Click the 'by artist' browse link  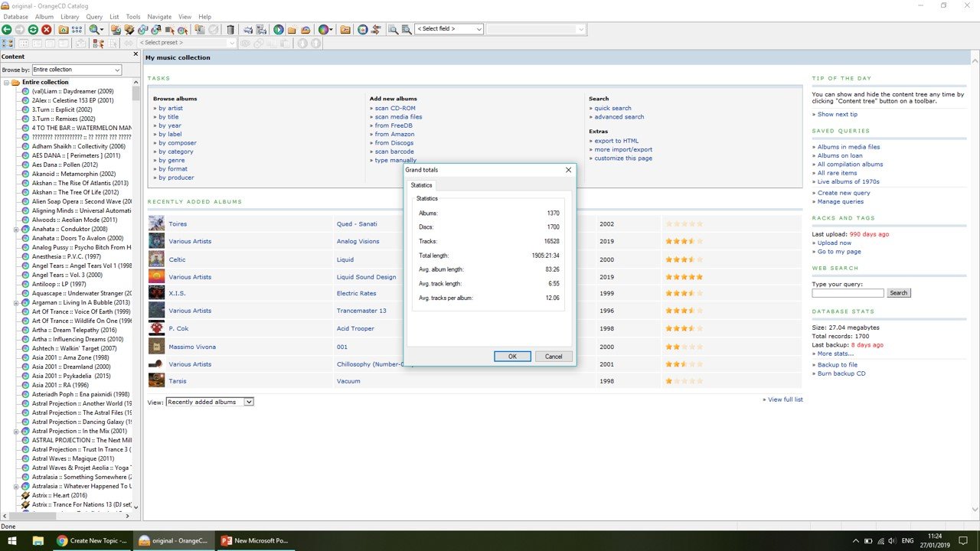coord(171,108)
